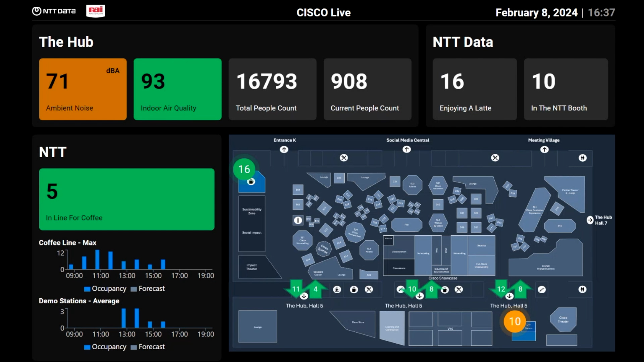Click the orange 10 bubble at the NTT booth
Viewport: 644px width, 362px height.
click(x=515, y=321)
